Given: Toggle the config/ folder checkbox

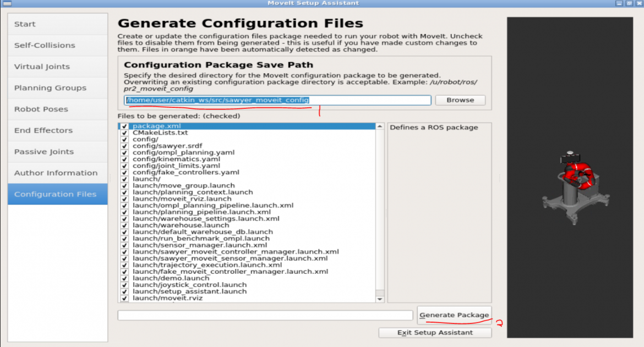Looking at the screenshot, I should [124, 139].
